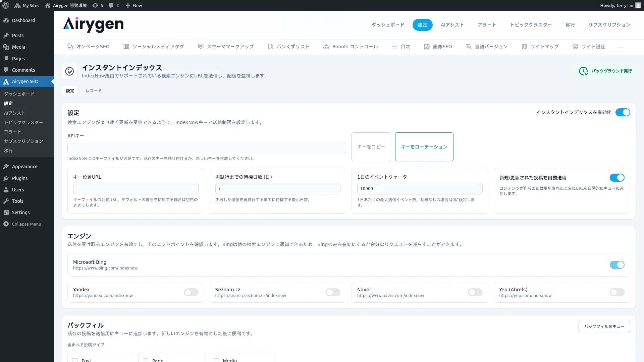Select the ダッシュボード top navigation tab
Screen dimensions: 644x362
[388, 25]
